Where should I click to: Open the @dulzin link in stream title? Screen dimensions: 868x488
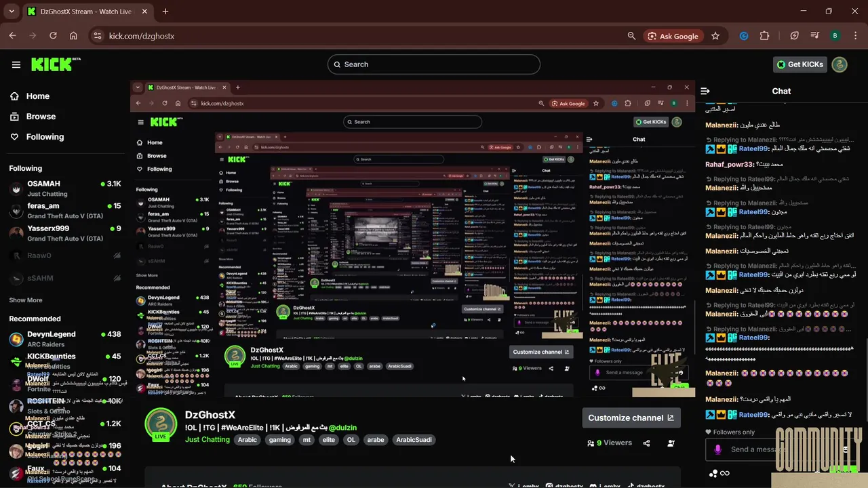(342, 428)
